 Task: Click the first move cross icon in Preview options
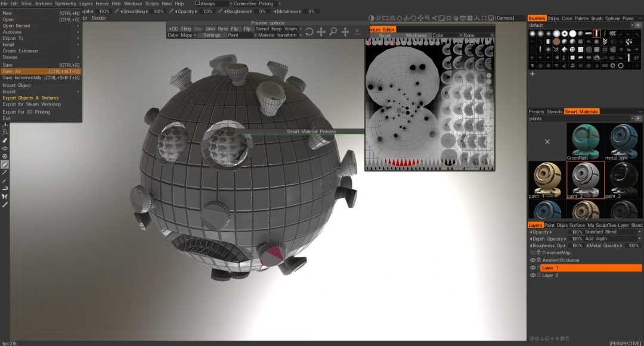[x=321, y=32]
